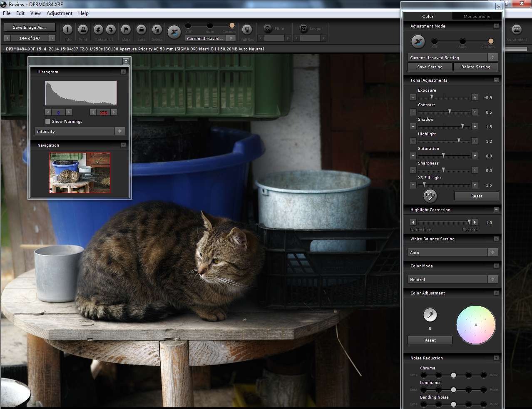Open the Color Mode Neutral dropdown
532x409 pixels.
[452, 279]
